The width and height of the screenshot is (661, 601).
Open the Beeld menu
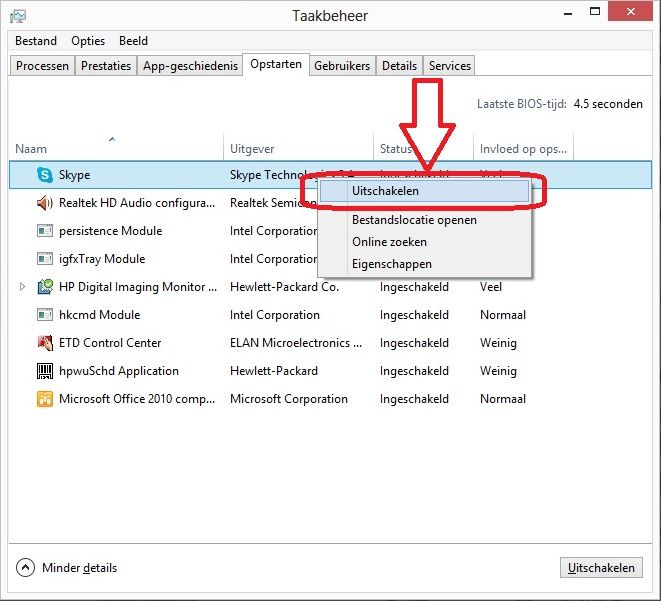tap(133, 41)
